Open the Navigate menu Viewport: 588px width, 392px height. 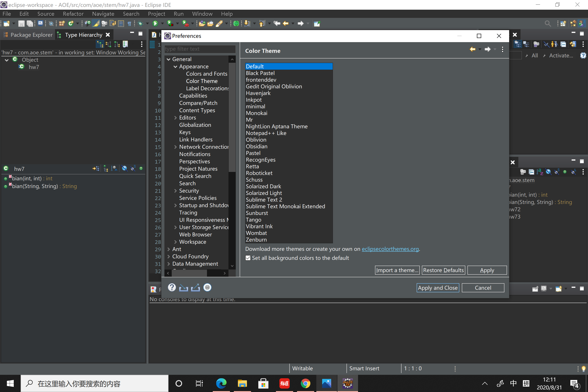pos(103,14)
